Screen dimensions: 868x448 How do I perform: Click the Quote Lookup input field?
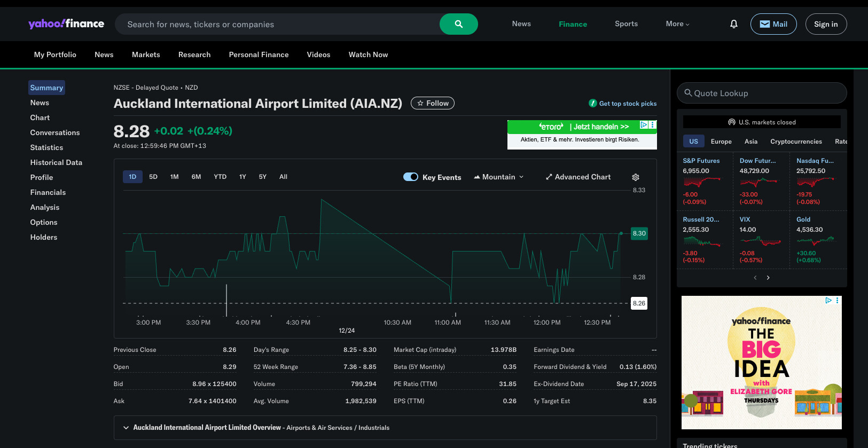click(x=761, y=93)
